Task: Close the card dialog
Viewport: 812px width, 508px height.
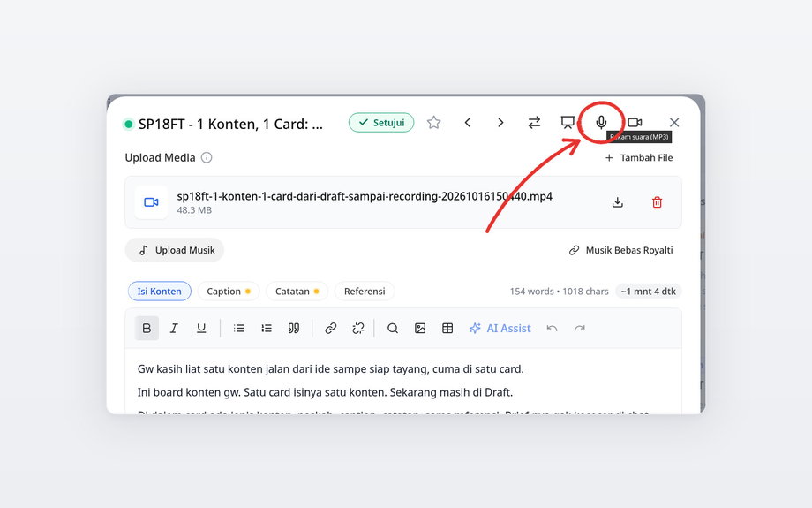Action: pos(673,122)
